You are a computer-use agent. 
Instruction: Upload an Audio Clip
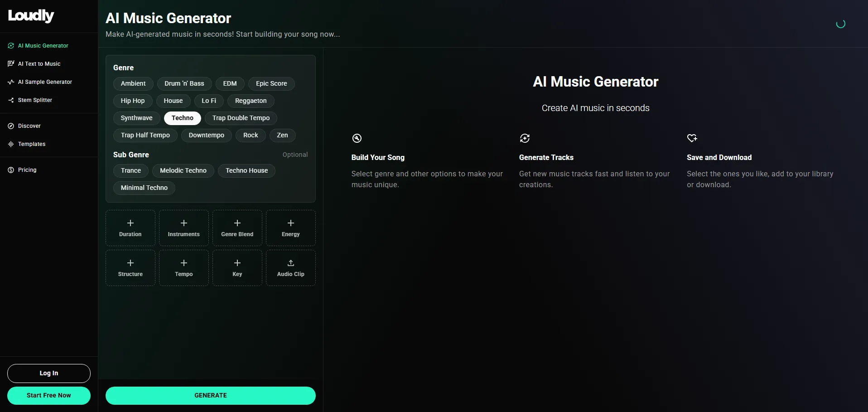290,268
